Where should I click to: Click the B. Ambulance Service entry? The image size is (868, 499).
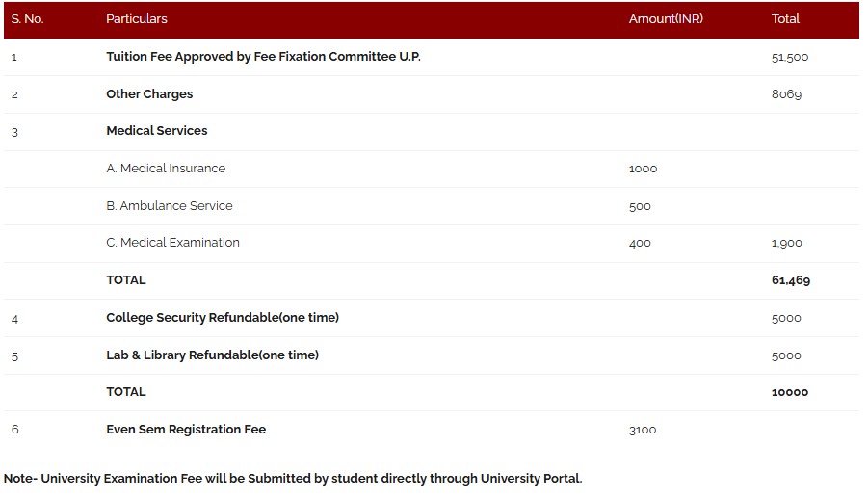tap(169, 206)
